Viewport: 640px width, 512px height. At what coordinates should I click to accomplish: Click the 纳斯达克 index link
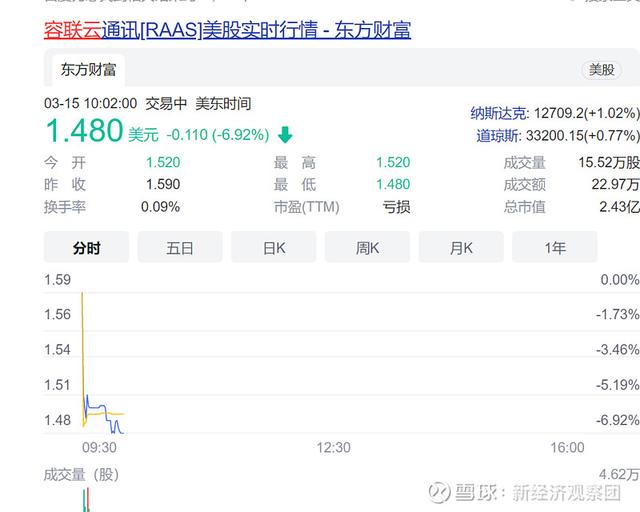pos(498,113)
